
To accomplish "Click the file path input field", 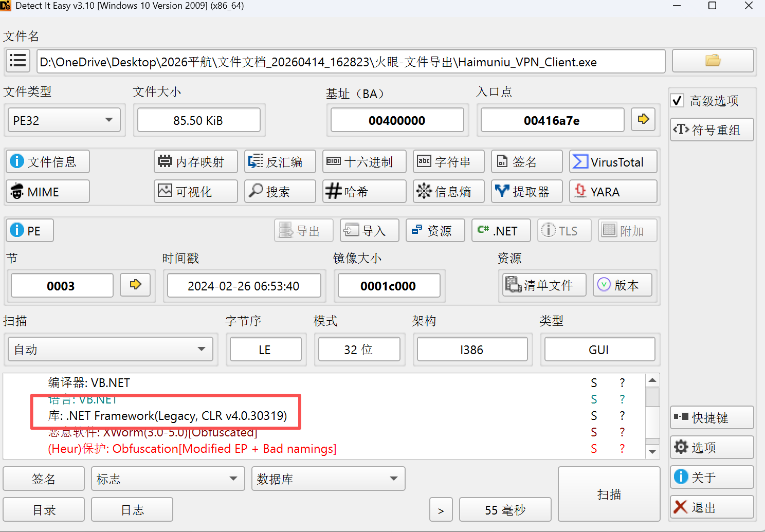I will coord(351,62).
